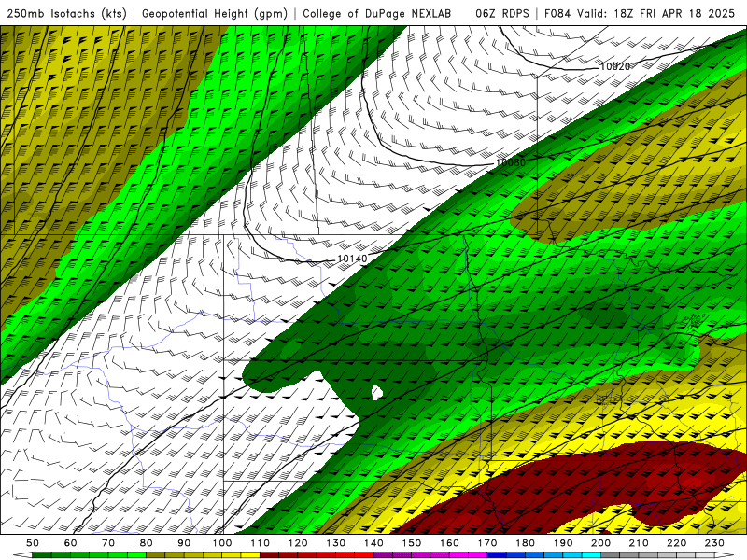Click the 200 label on the scale
This screenshot has height=560, width=747.
click(x=600, y=543)
